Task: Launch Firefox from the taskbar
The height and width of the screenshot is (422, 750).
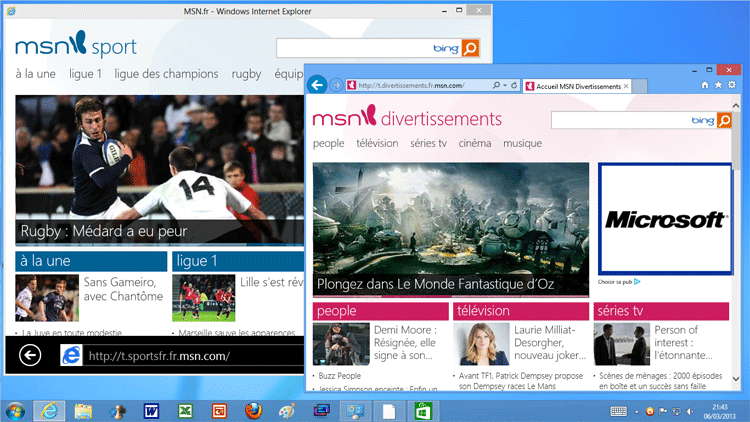Action: [x=254, y=411]
